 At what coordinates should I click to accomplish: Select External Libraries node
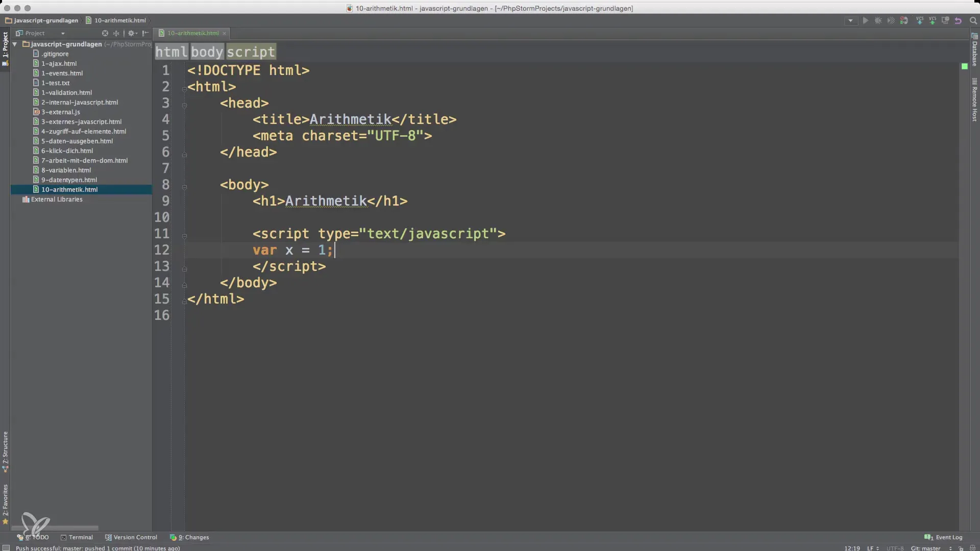(52, 199)
